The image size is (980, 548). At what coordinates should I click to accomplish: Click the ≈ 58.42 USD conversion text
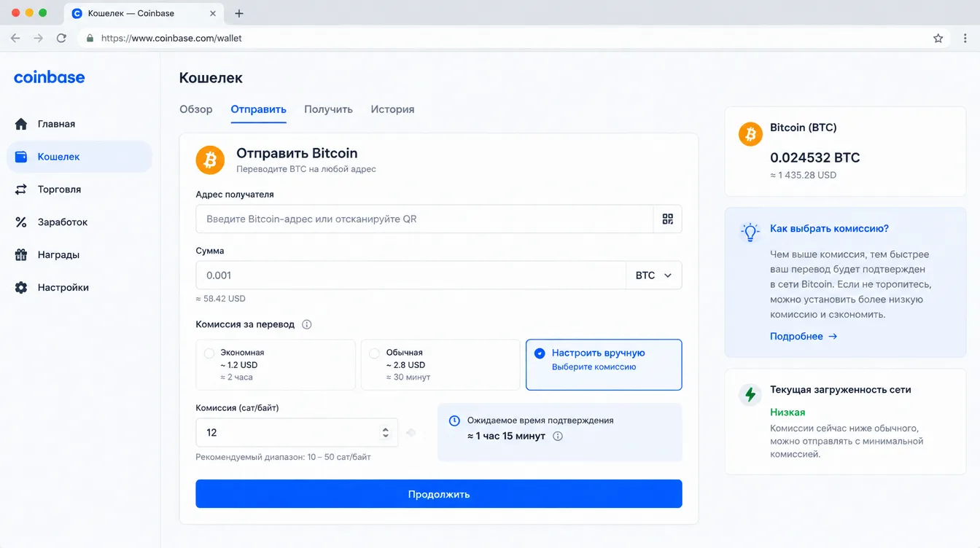(221, 299)
